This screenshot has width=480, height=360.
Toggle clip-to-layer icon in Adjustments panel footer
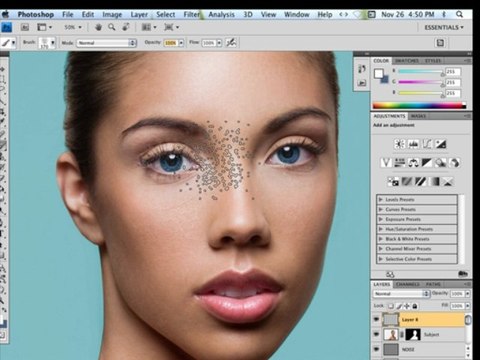pyautogui.click(x=463, y=274)
